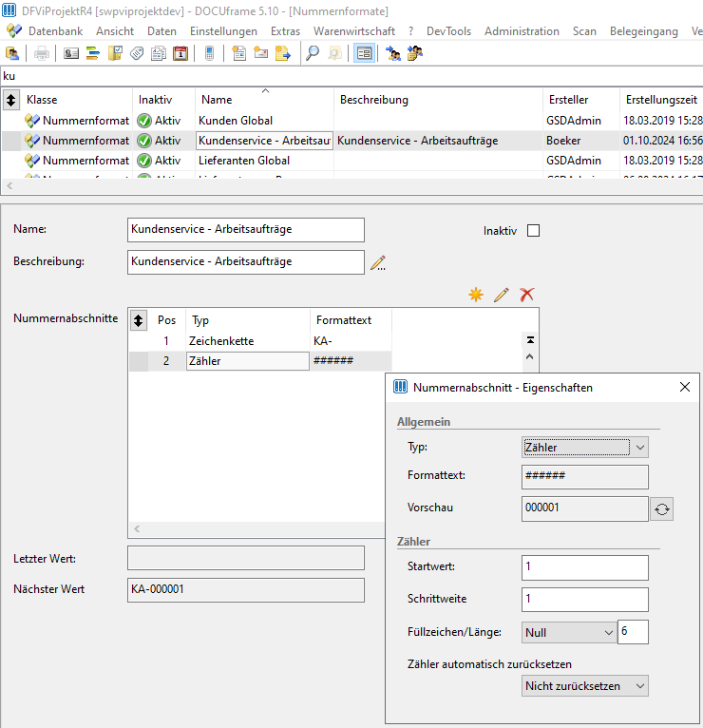Click left arrow of top list horizontal scrollbar

point(9,185)
